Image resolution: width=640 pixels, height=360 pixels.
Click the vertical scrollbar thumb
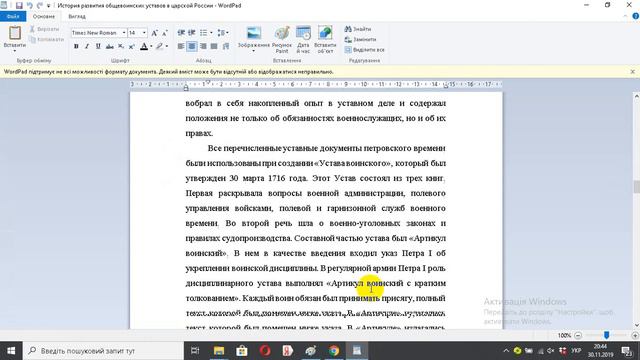point(636,187)
